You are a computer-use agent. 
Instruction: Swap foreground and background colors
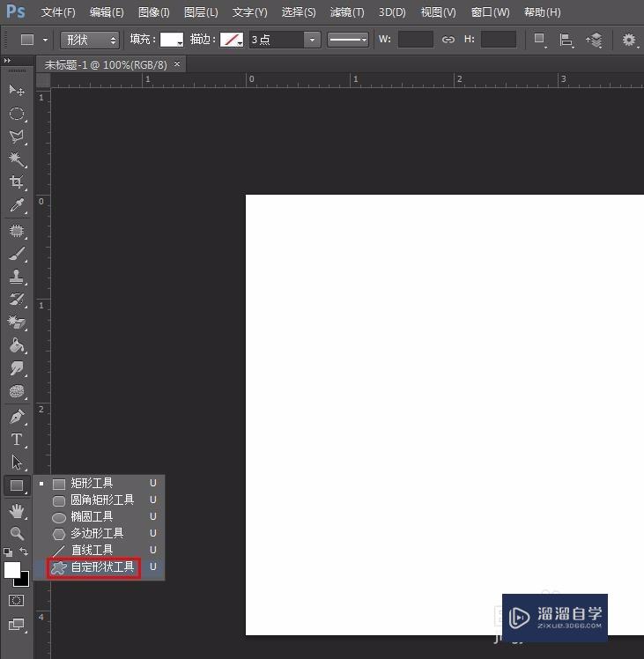[24, 552]
